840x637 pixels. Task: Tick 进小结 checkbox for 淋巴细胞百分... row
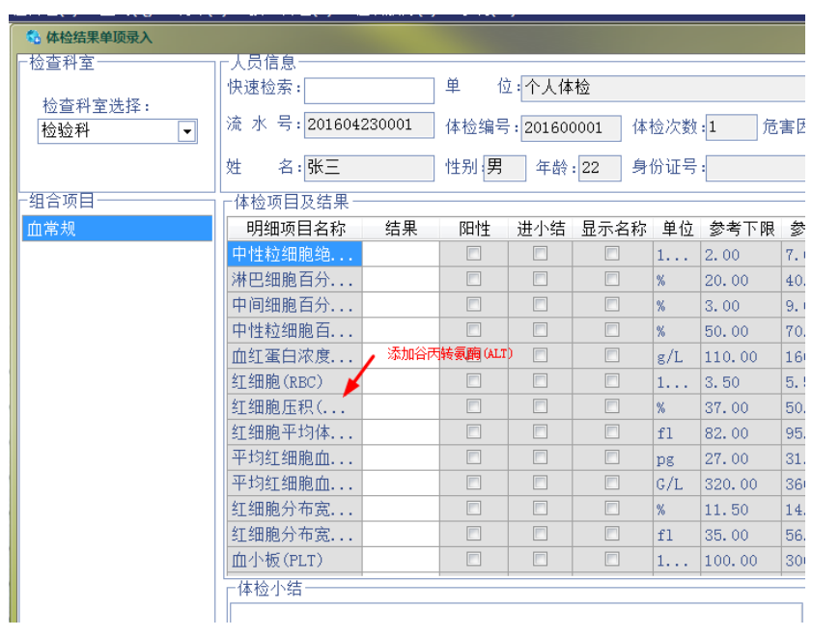coord(540,279)
